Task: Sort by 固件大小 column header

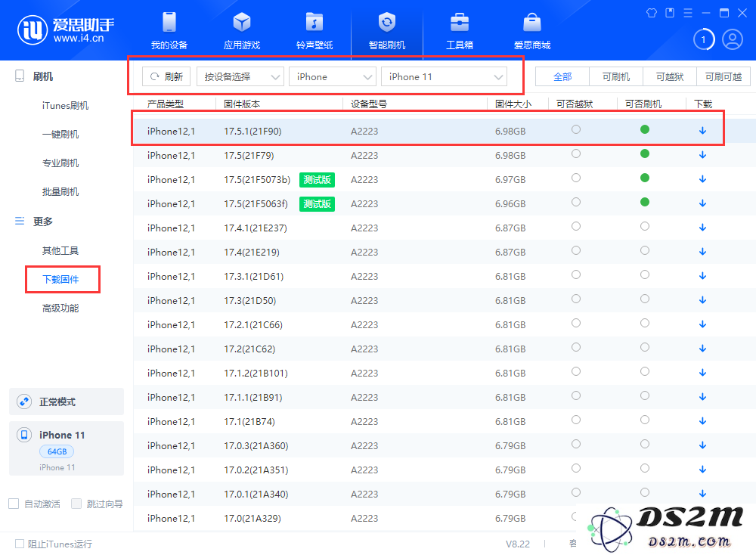Action: [x=513, y=104]
